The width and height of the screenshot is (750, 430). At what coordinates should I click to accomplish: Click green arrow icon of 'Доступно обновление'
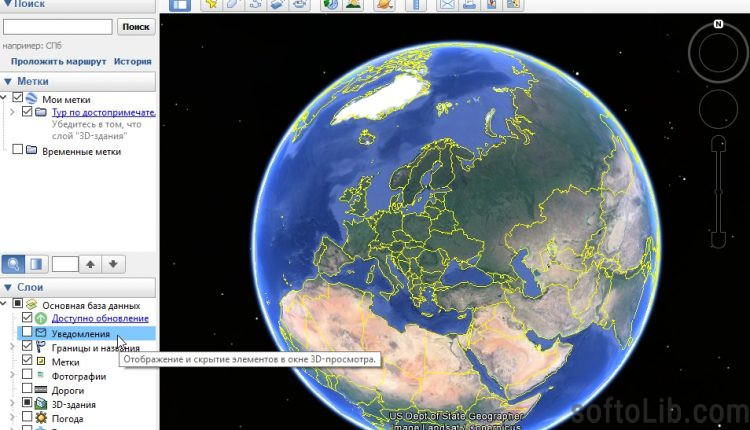click(41, 318)
